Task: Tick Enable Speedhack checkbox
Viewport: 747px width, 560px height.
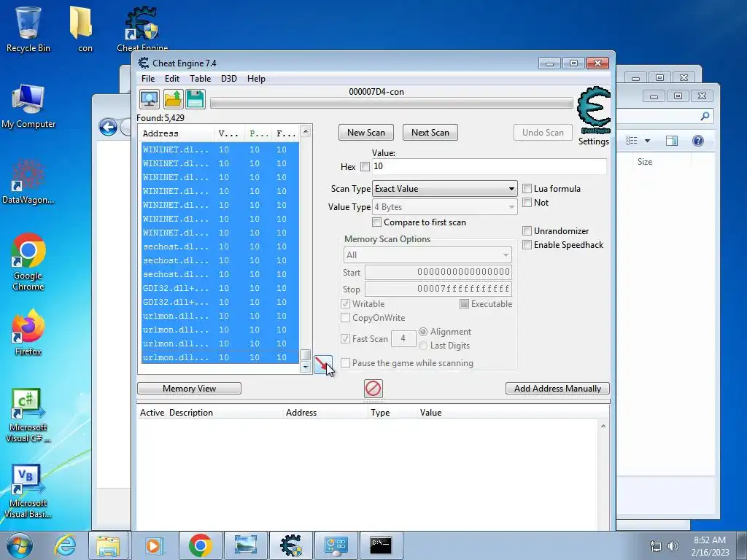Action: [527, 245]
